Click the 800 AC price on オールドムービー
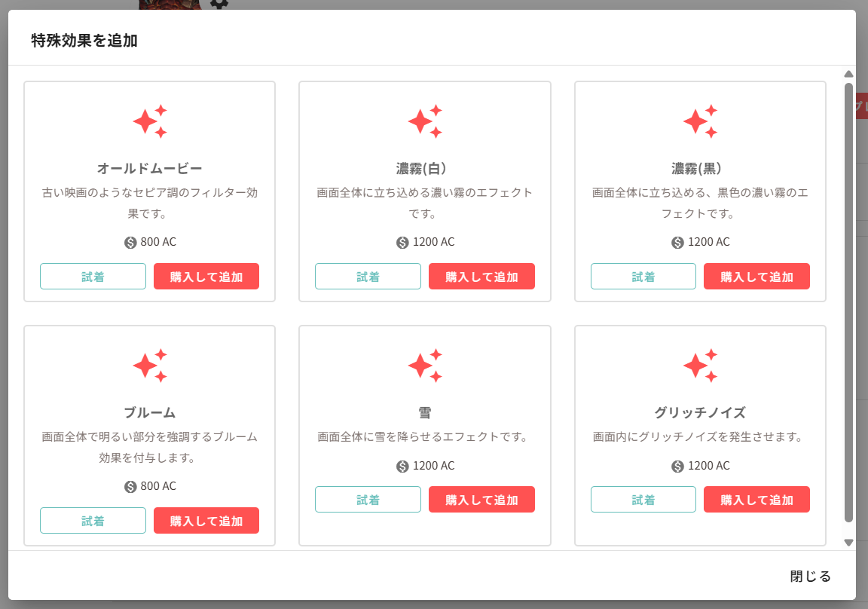This screenshot has width=868, height=609. click(x=158, y=242)
